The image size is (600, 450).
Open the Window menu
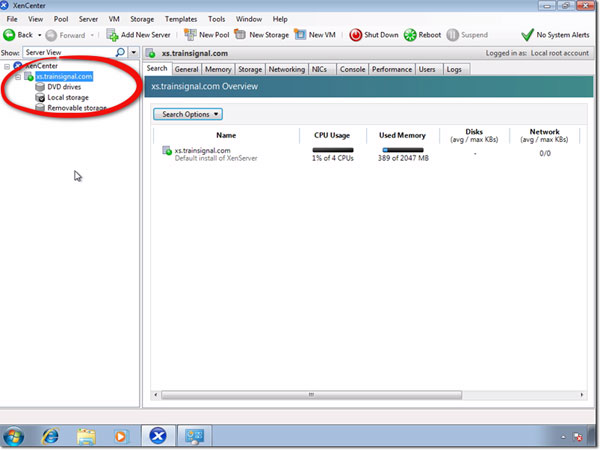tap(249, 19)
